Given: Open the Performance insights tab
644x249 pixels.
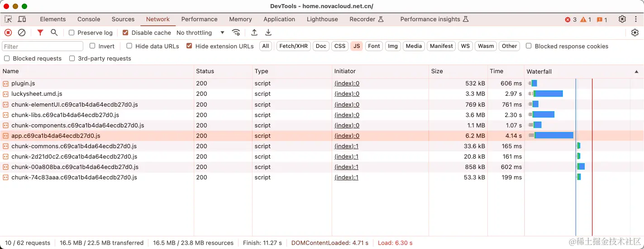Looking at the screenshot, I should [x=434, y=19].
